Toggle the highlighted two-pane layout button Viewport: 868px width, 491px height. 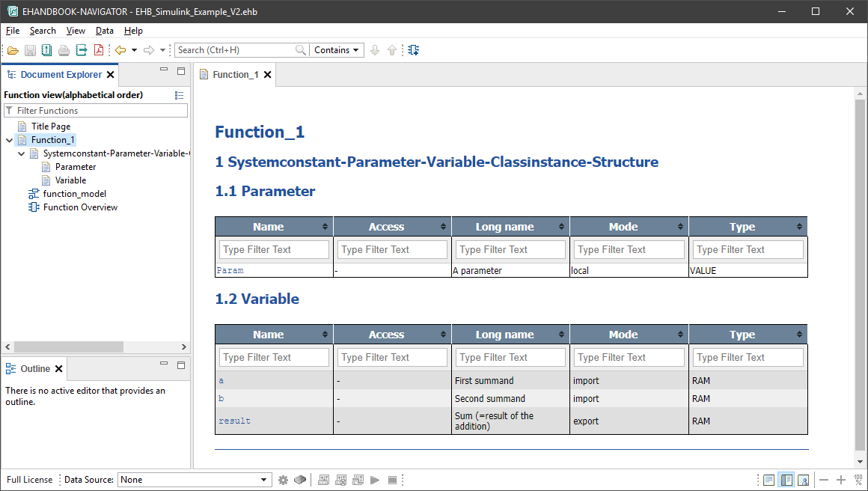786,480
